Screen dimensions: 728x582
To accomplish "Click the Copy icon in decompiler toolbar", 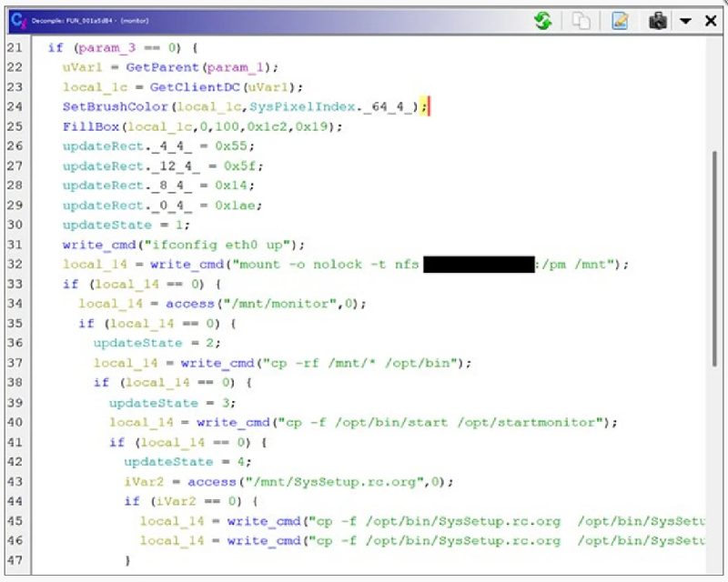I will point(581,20).
